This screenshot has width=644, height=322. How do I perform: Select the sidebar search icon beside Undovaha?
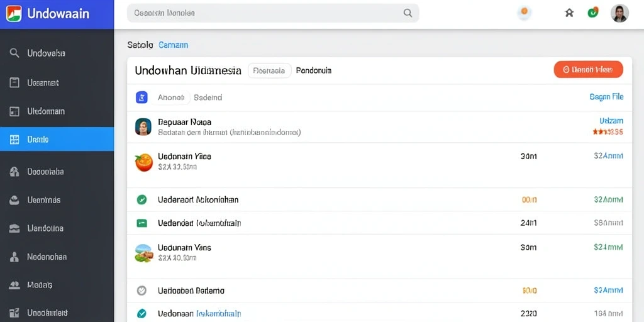14,53
